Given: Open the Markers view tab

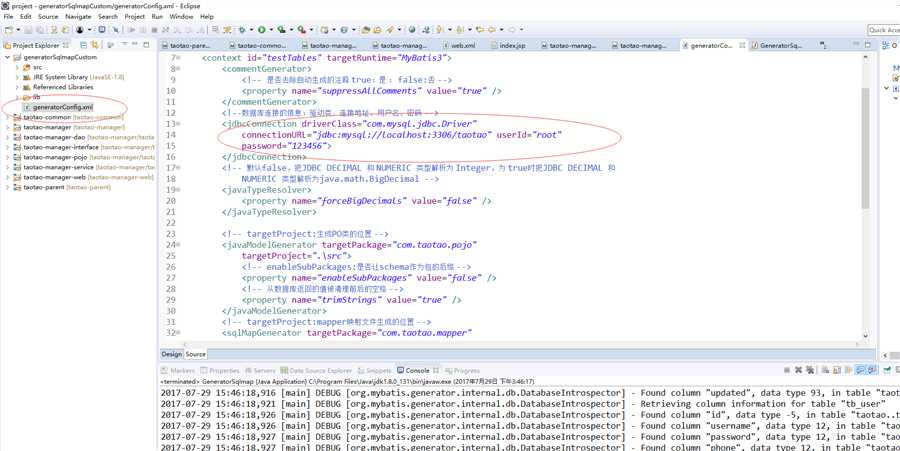Looking at the screenshot, I should 179,371.
